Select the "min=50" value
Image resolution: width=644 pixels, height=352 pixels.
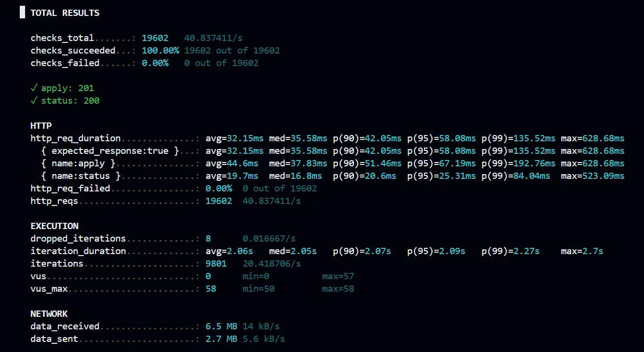(259, 289)
